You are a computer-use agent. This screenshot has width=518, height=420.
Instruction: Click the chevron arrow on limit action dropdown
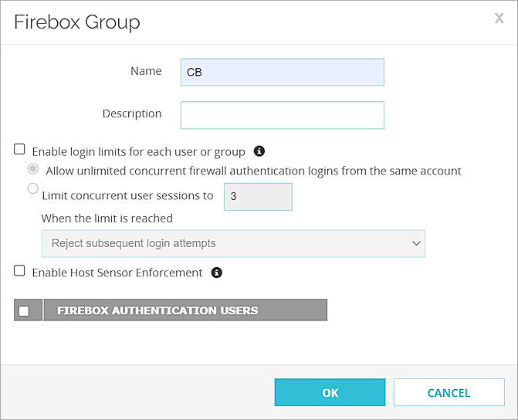(416, 243)
